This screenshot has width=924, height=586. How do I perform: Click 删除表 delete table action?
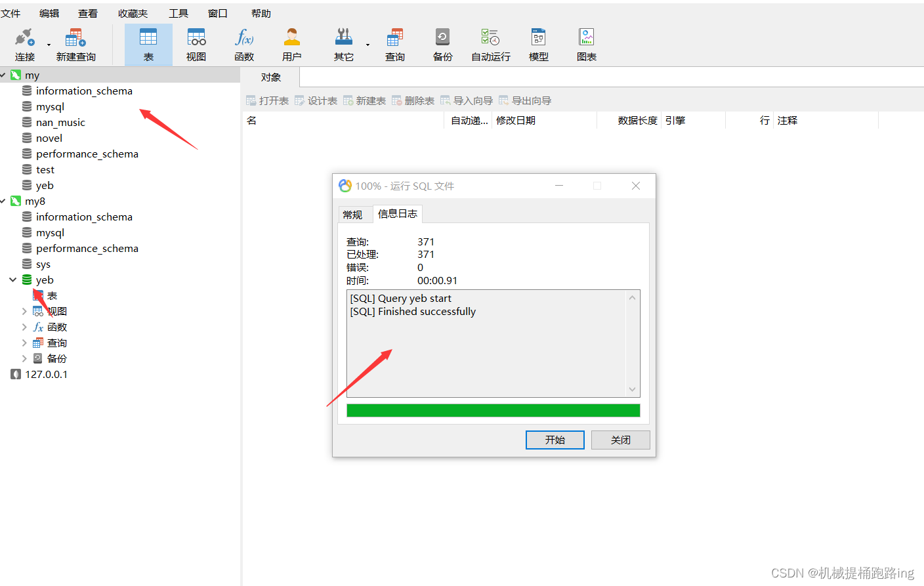click(413, 100)
